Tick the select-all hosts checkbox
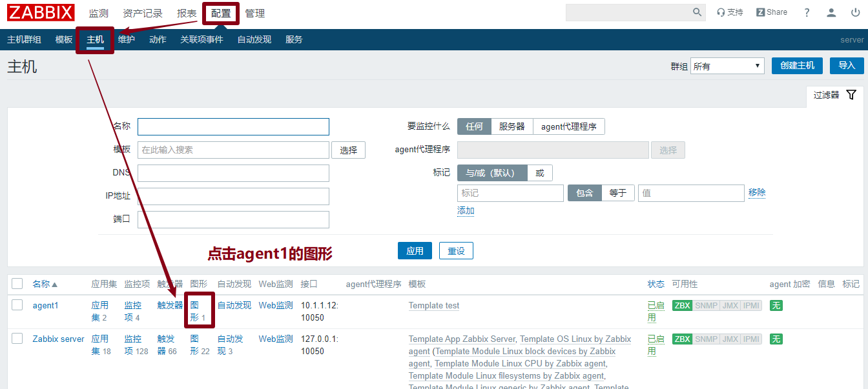Viewport: 868px width, 389px height. coord(17,284)
